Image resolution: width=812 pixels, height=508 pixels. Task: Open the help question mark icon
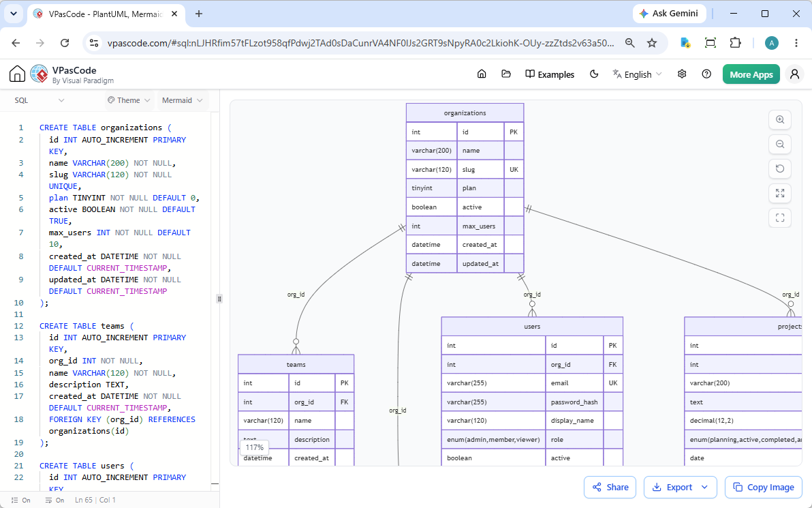pos(706,74)
